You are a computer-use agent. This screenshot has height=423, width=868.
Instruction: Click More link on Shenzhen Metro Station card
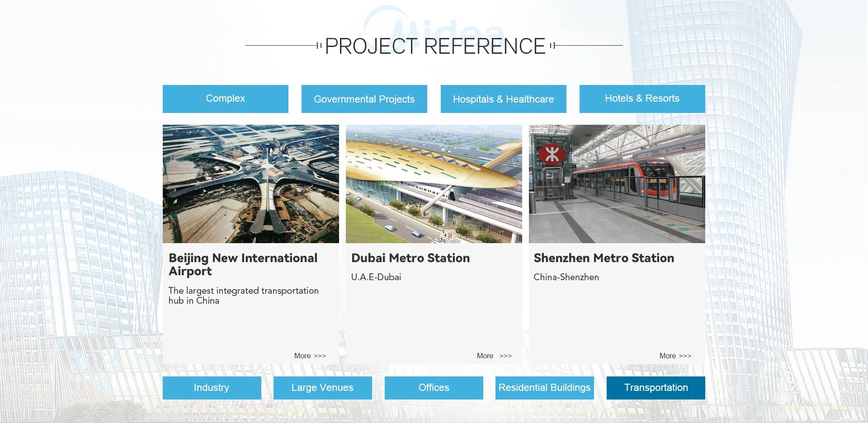675,356
